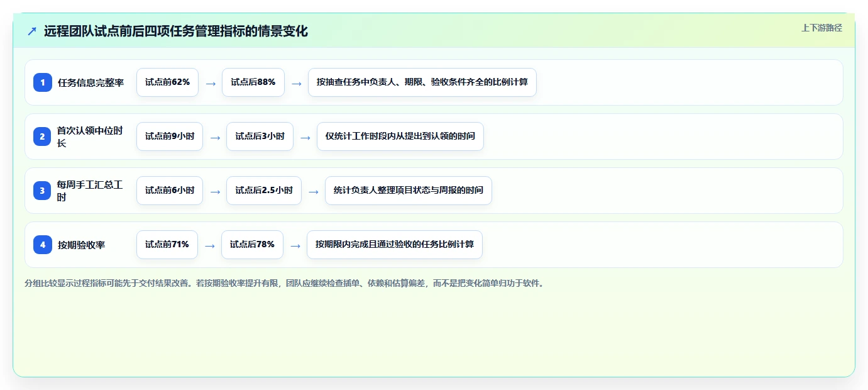Open the note 按抽查任务中负责人、期限、验收条件齐全的比例计算
Image resolution: width=868 pixels, height=390 pixels.
pos(422,82)
